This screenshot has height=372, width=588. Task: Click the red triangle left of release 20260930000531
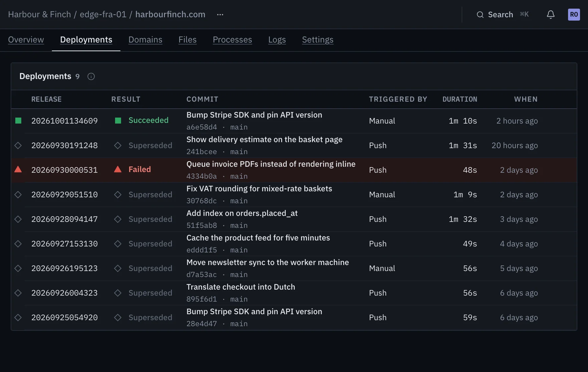[x=18, y=169]
